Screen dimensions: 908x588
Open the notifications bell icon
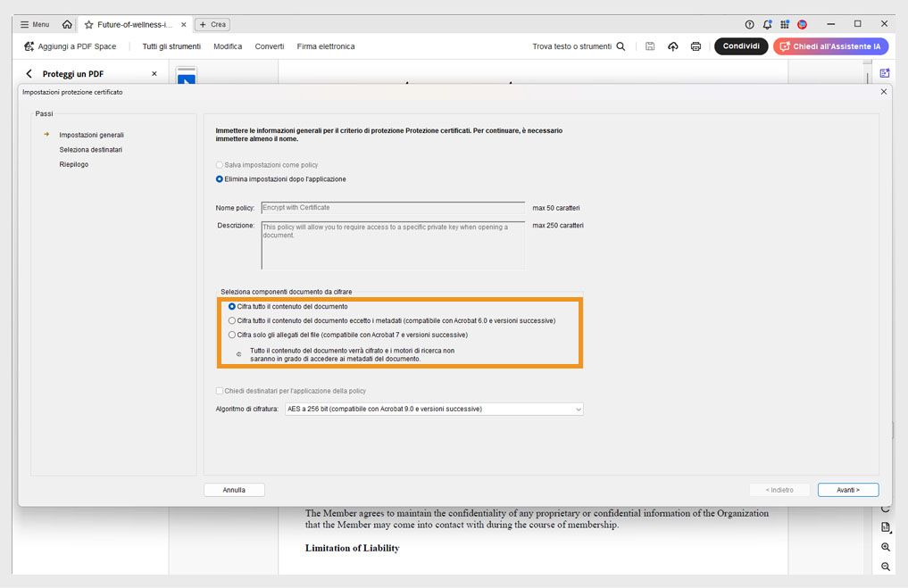767,24
